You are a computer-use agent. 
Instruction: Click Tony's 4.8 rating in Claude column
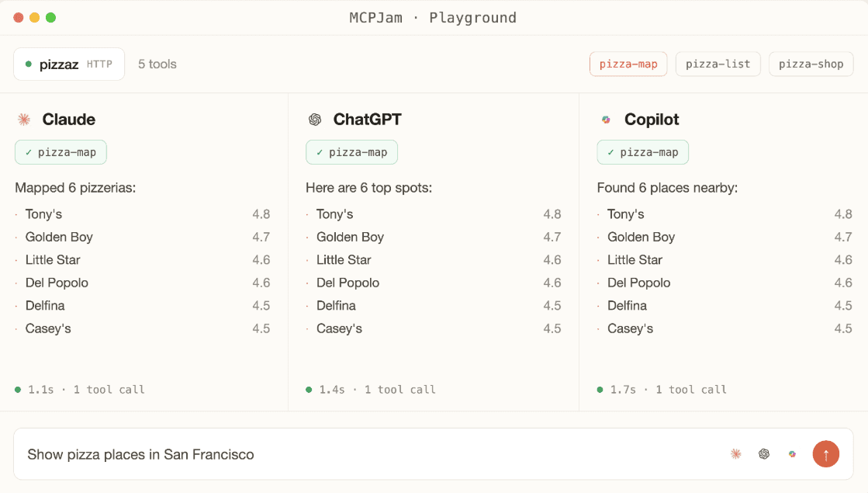click(261, 214)
